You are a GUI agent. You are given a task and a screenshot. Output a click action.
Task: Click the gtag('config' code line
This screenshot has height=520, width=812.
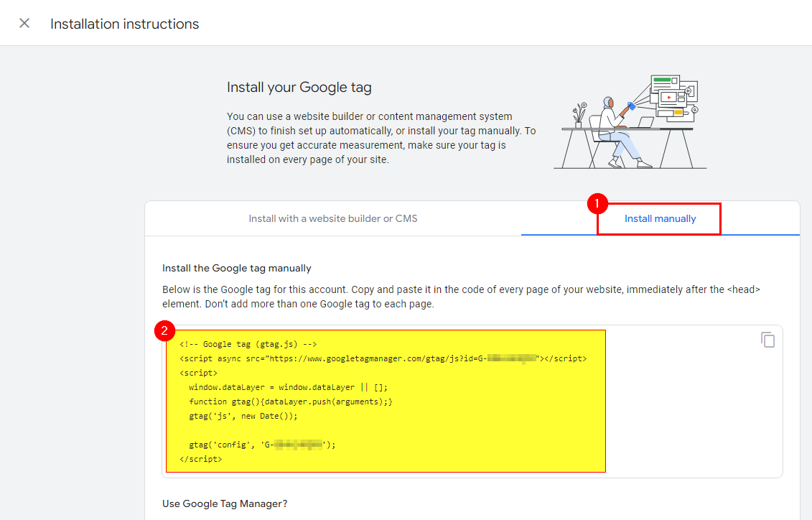pyautogui.click(x=262, y=445)
